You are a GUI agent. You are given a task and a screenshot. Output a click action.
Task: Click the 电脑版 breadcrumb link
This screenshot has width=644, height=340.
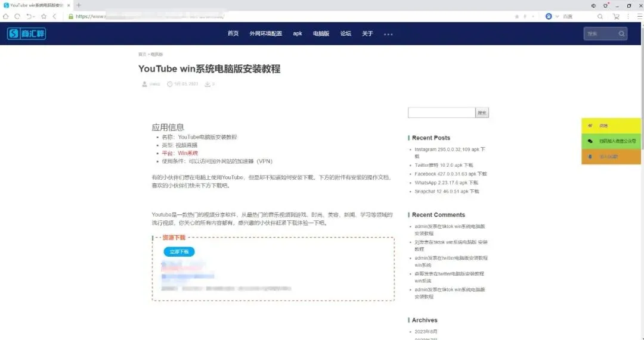click(156, 54)
